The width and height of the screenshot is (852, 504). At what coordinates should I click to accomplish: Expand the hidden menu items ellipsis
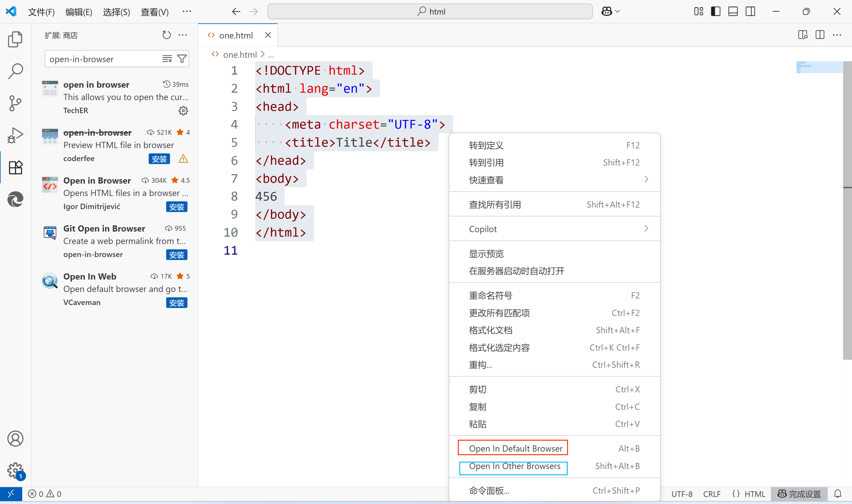(187, 12)
